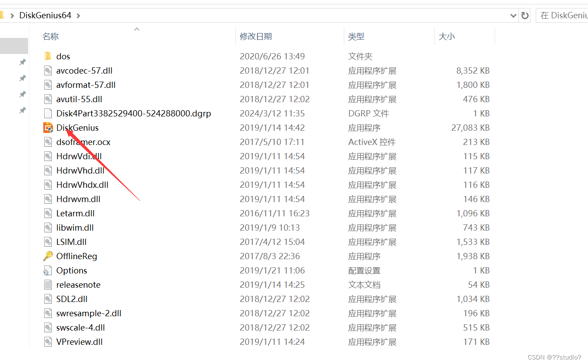Click the Letarm.dll file icon
588x364 pixels.
click(x=48, y=213)
